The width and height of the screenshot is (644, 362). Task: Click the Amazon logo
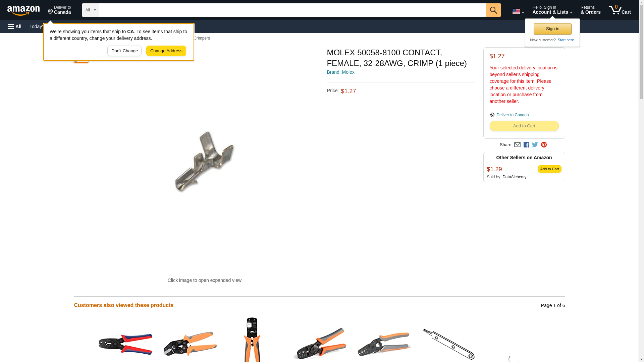23,10
